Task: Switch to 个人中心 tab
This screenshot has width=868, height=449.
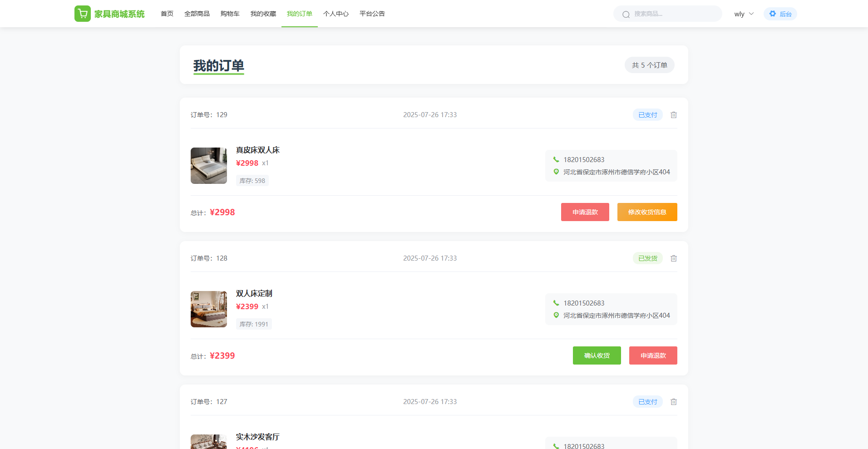Action: click(x=336, y=14)
